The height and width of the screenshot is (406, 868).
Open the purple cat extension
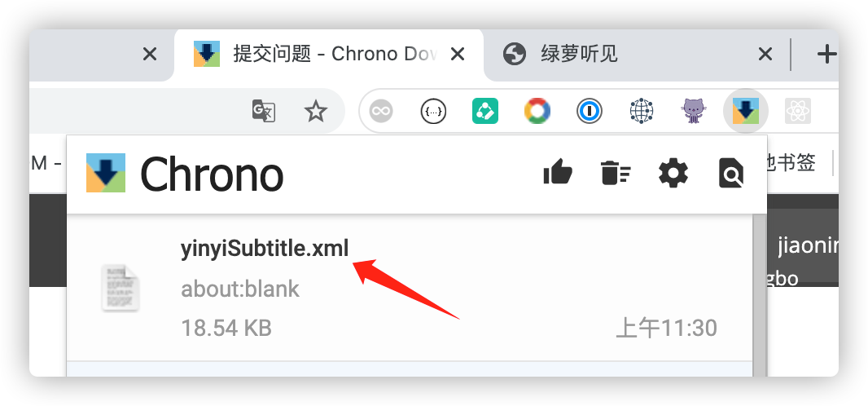coord(693,111)
